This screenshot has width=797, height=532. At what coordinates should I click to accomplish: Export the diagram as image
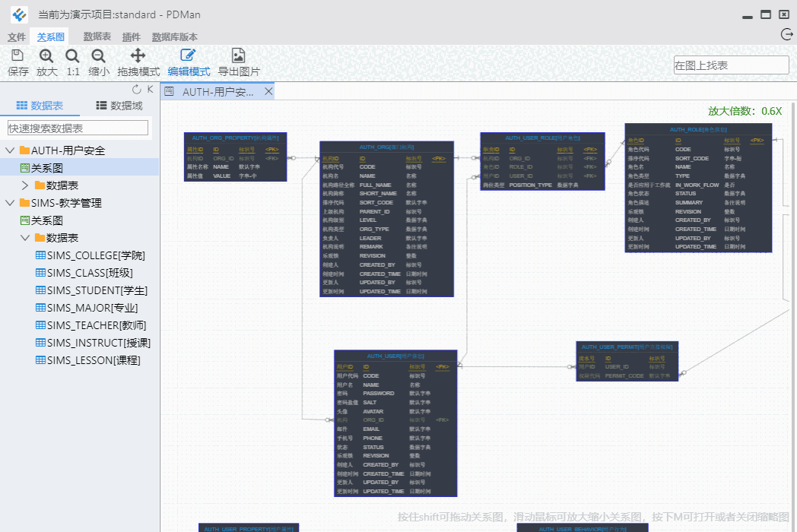(239, 56)
